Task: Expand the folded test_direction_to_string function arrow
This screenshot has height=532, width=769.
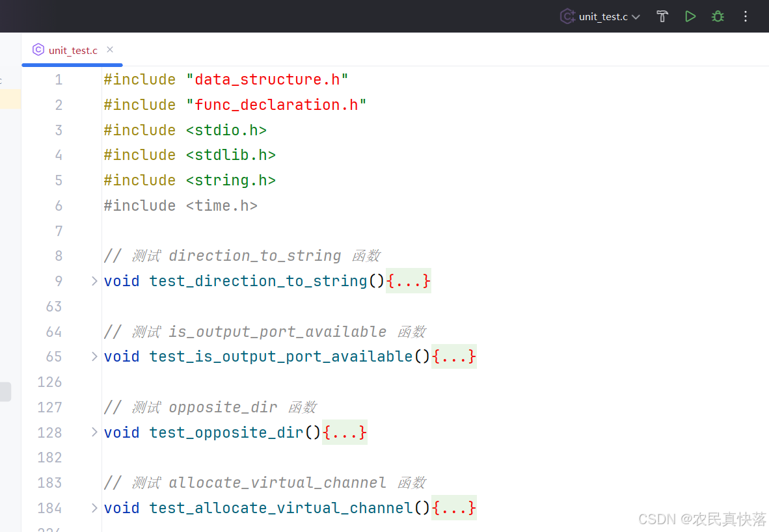Action: (94, 281)
